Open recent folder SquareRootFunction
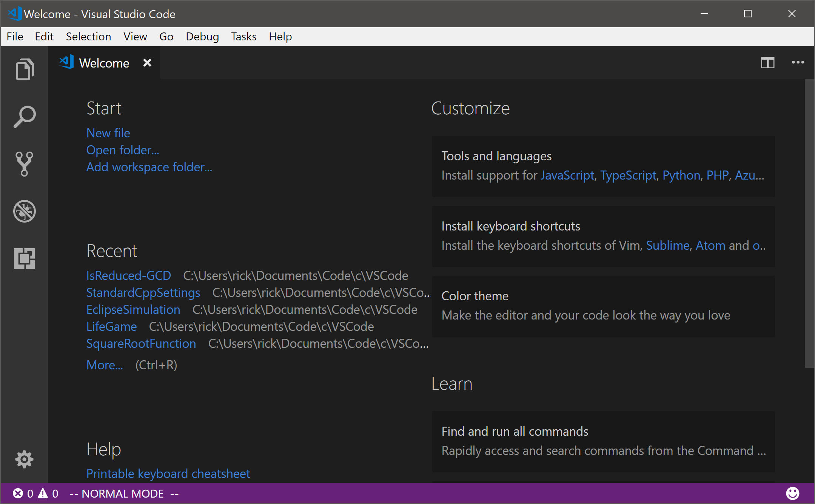The height and width of the screenshot is (504, 815). pos(141,343)
